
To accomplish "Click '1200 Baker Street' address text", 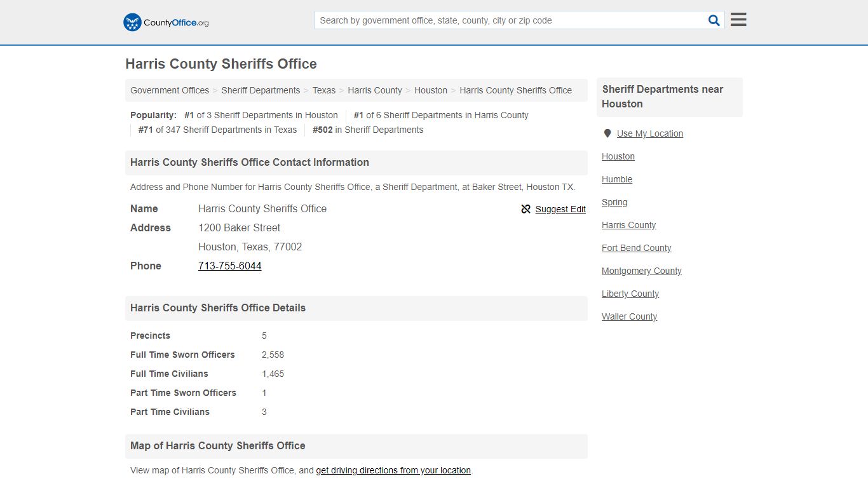I will click(x=239, y=227).
